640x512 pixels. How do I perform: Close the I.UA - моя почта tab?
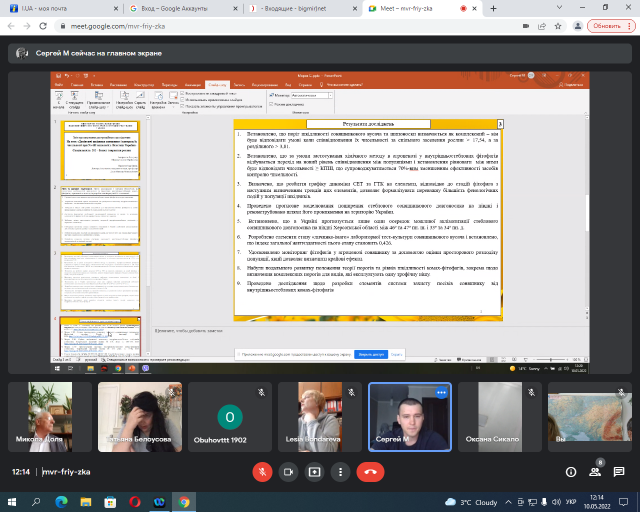tap(116, 8)
